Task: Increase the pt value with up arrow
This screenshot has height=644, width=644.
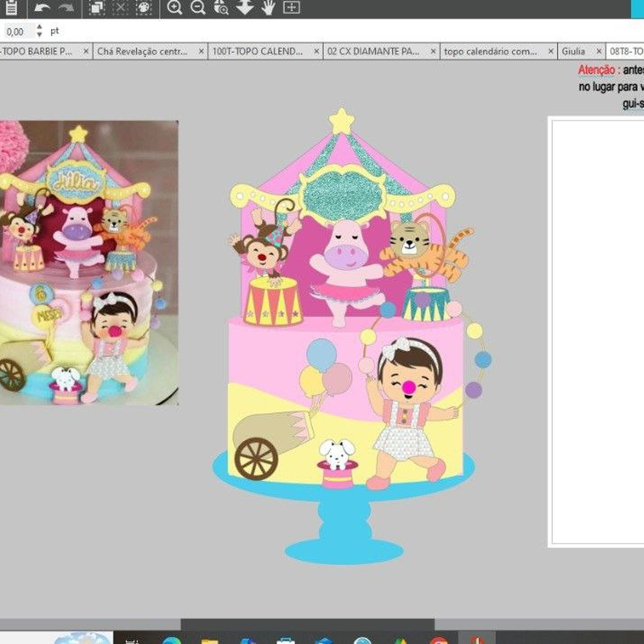Action: tap(39, 27)
